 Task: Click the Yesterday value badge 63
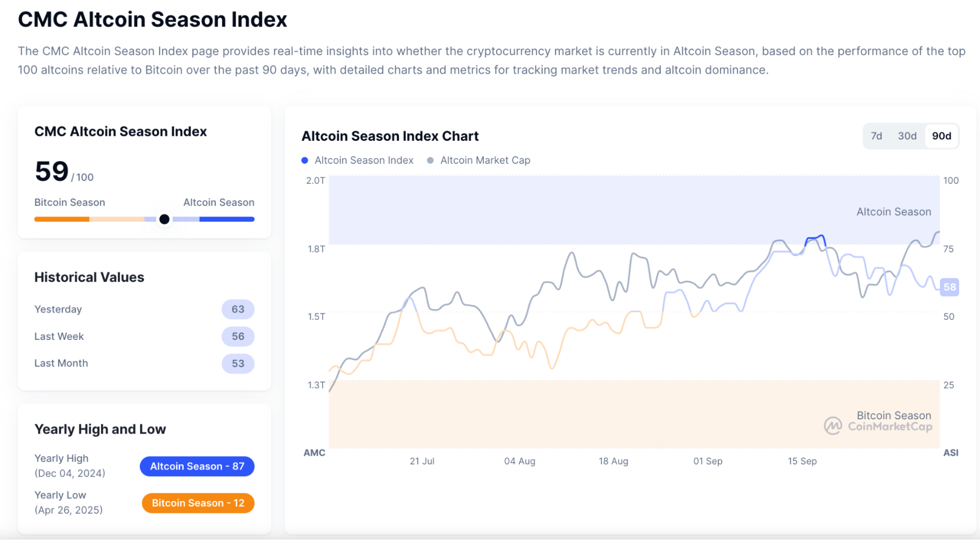point(238,309)
